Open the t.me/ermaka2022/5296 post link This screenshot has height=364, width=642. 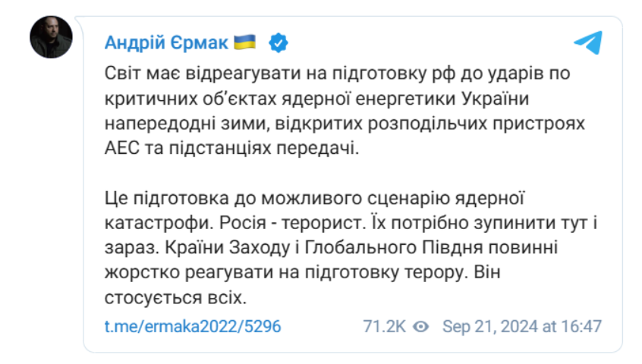point(193,327)
